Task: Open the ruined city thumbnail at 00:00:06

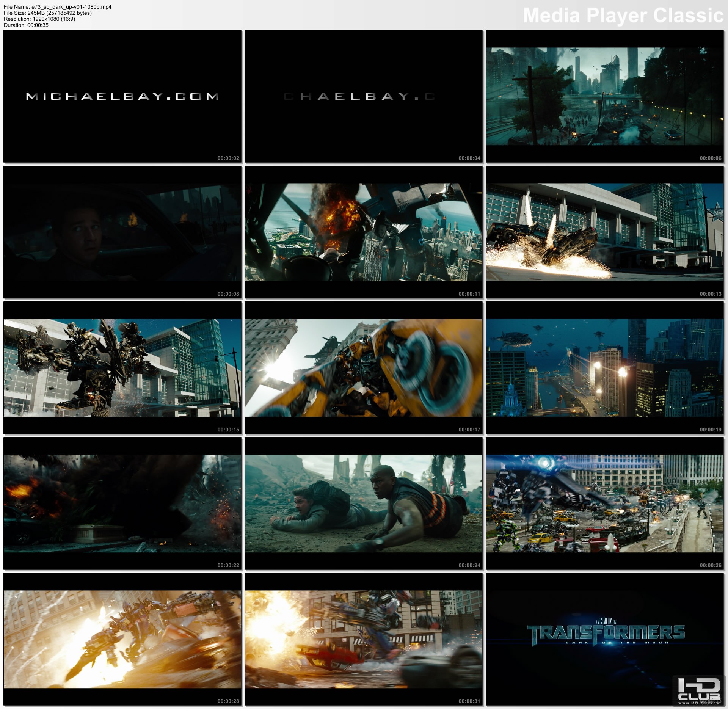Action: (x=605, y=96)
